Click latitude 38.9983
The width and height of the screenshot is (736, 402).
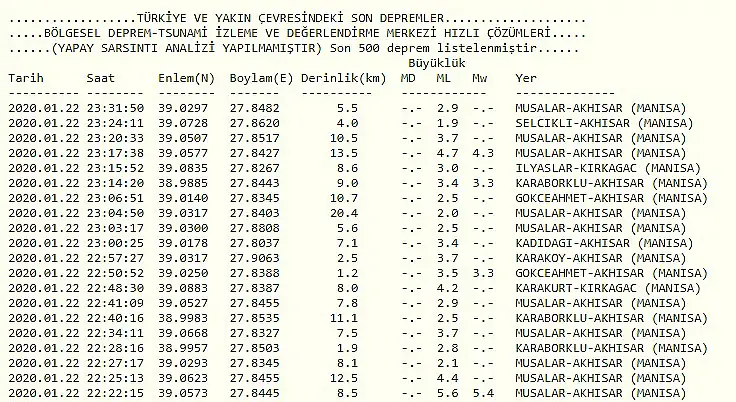point(183,318)
